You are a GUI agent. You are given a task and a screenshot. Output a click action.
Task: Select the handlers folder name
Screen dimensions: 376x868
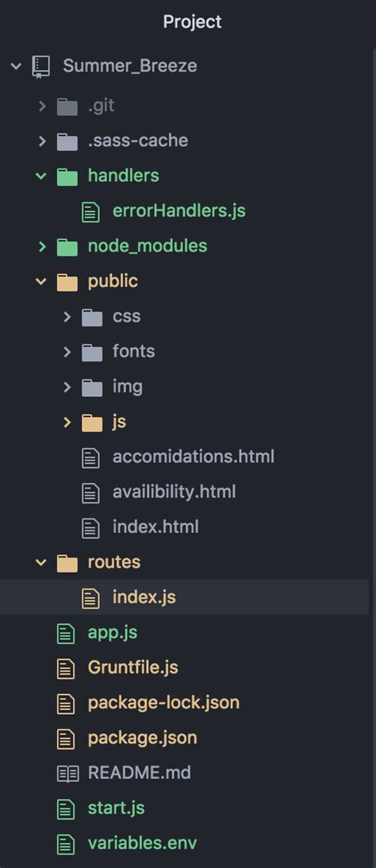point(123,176)
